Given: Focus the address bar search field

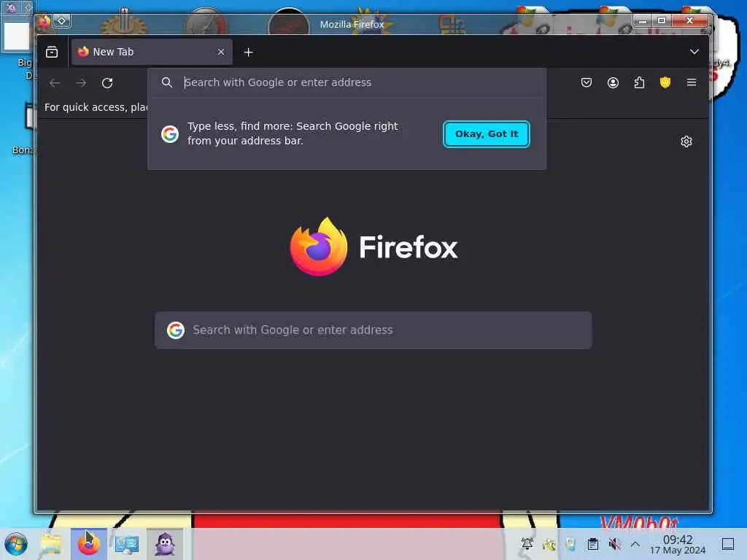Looking at the screenshot, I should [347, 82].
